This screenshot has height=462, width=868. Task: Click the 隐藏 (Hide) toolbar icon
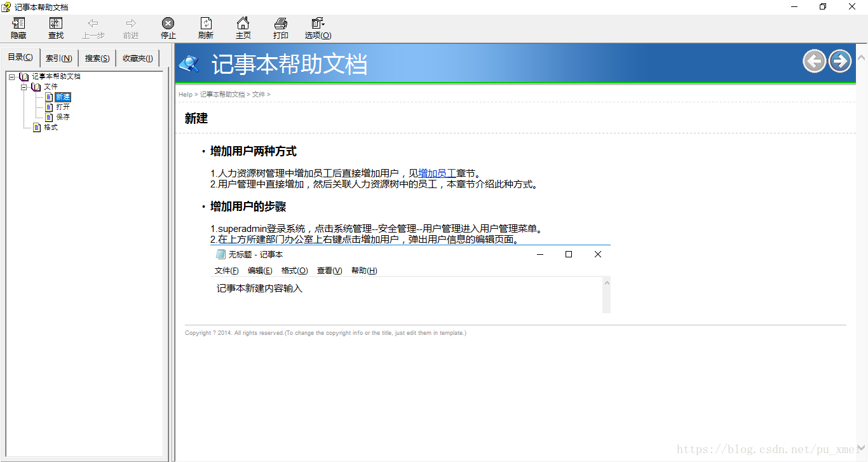pyautogui.click(x=18, y=24)
